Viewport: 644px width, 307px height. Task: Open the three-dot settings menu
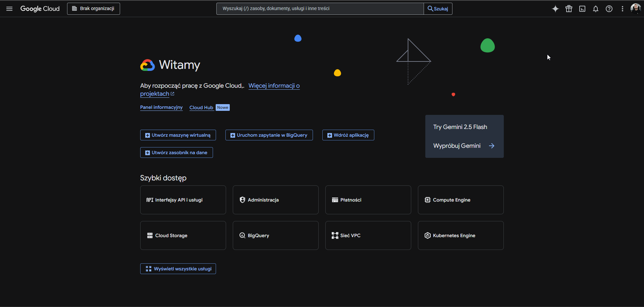coord(623,9)
